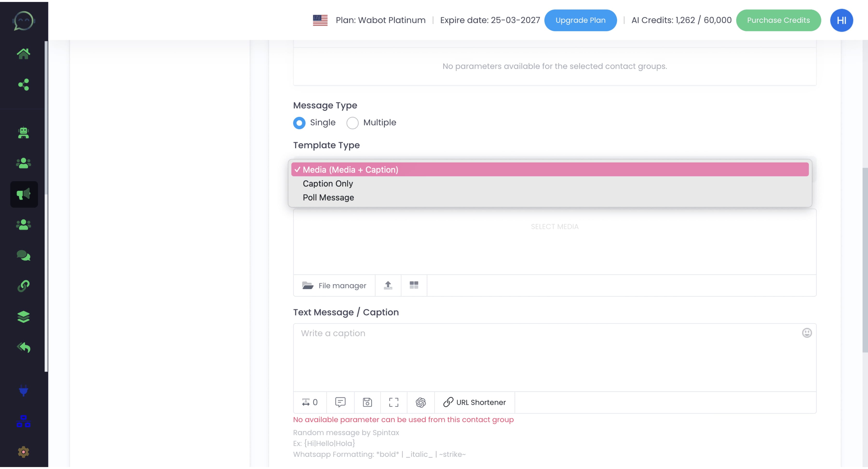Click the Upgrade Plan button
Viewport: 868px width, 469px height.
coord(580,20)
